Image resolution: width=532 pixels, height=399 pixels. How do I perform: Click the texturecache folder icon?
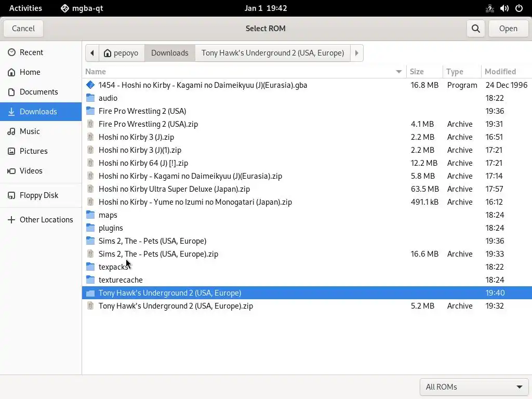pos(90,280)
